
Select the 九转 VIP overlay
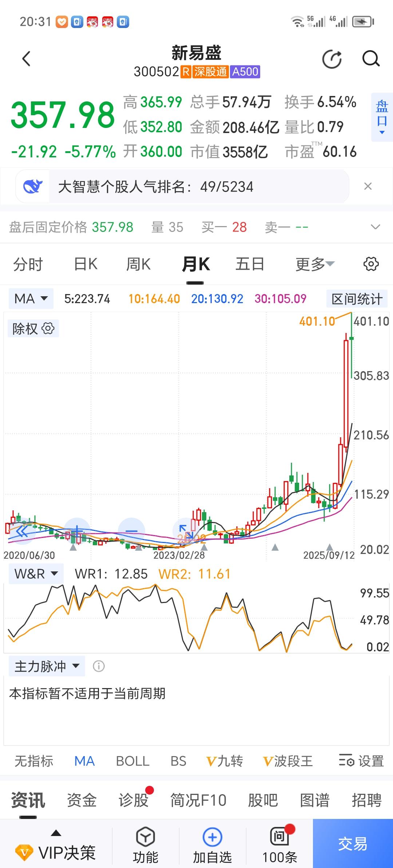225,761
